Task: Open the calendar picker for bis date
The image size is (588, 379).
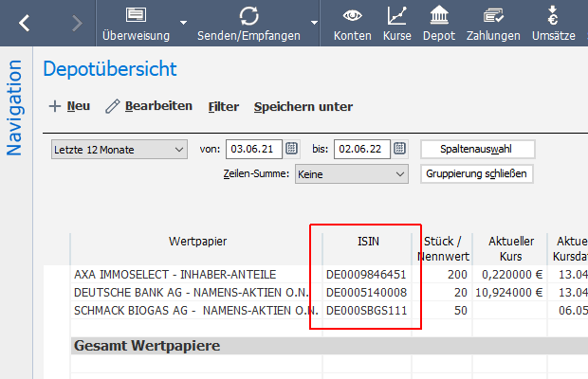Action: point(400,149)
